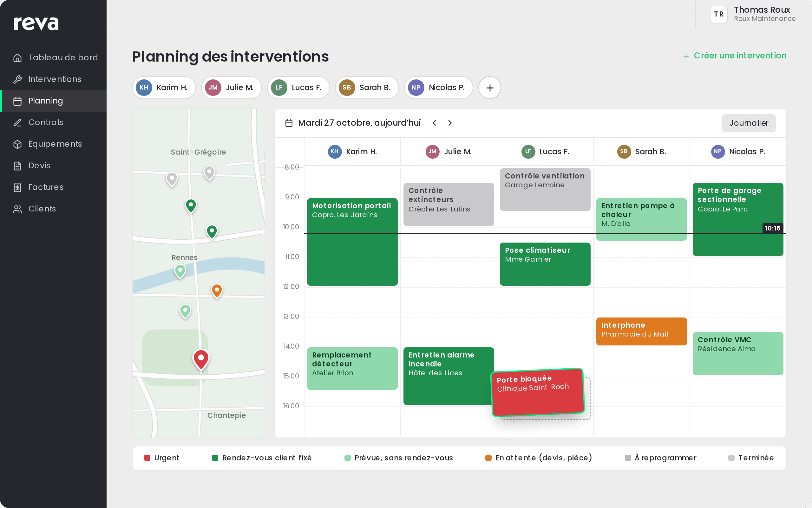
Task: Click the Factures receipt icon
Action: (x=17, y=187)
